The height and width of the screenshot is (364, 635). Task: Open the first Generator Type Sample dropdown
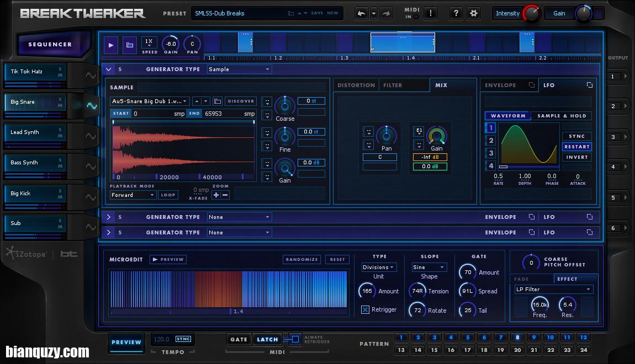(x=239, y=69)
